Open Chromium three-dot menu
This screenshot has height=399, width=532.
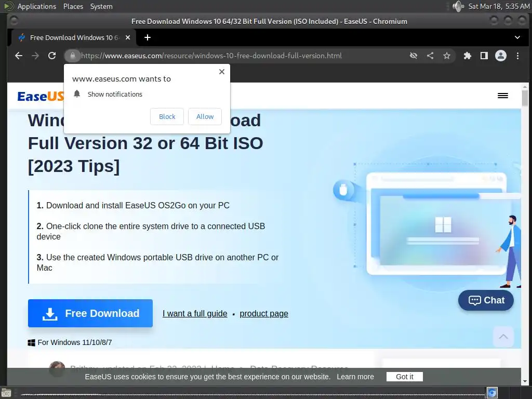pyautogui.click(x=517, y=56)
